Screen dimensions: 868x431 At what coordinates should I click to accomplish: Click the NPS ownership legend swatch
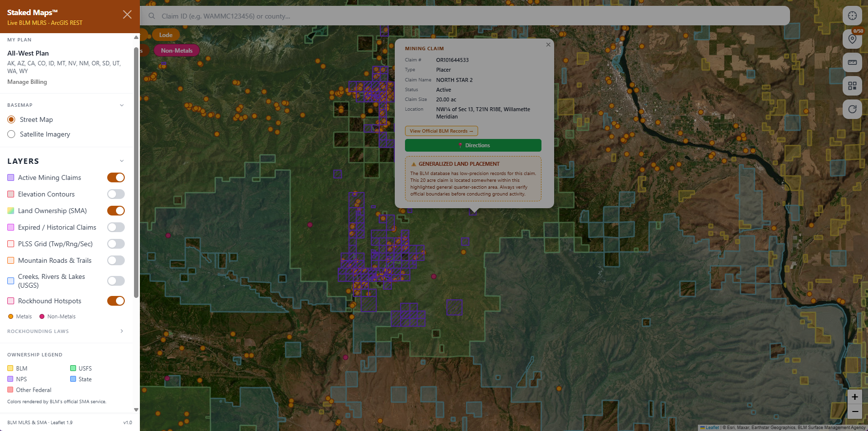pyautogui.click(x=10, y=379)
